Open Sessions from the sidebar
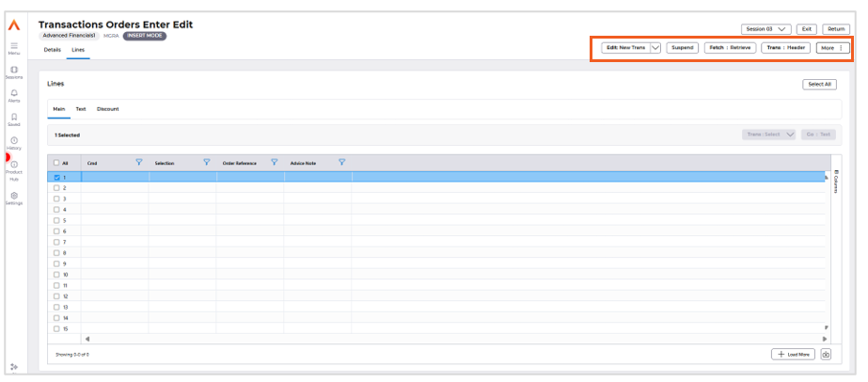Viewport: 868px width, 382px height. click(x=14, y=72)
